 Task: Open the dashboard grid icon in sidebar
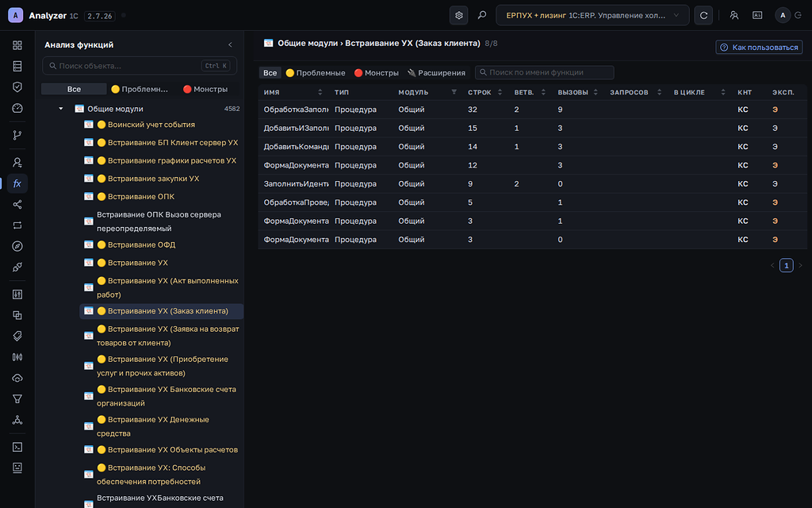pyautogui.click(x=17, y=45)
